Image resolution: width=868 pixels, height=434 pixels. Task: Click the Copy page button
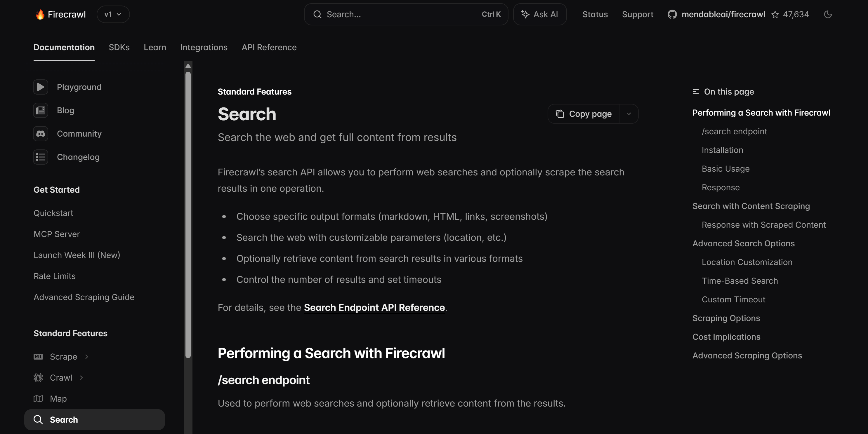(x=584, y=114)
